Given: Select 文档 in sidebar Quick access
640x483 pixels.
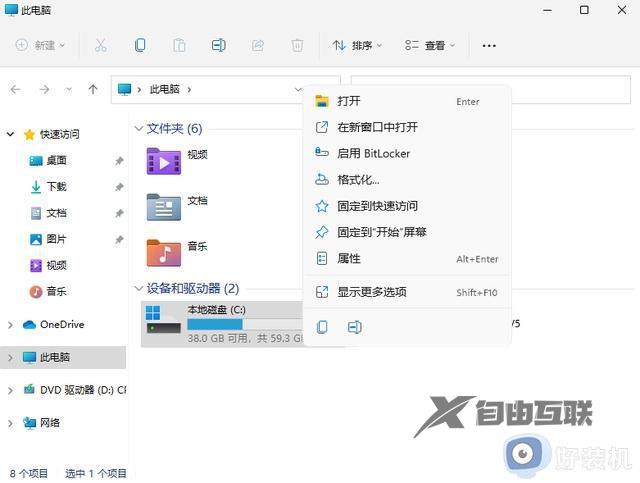Looking at the screenshot, I should [x=56, y=213].
